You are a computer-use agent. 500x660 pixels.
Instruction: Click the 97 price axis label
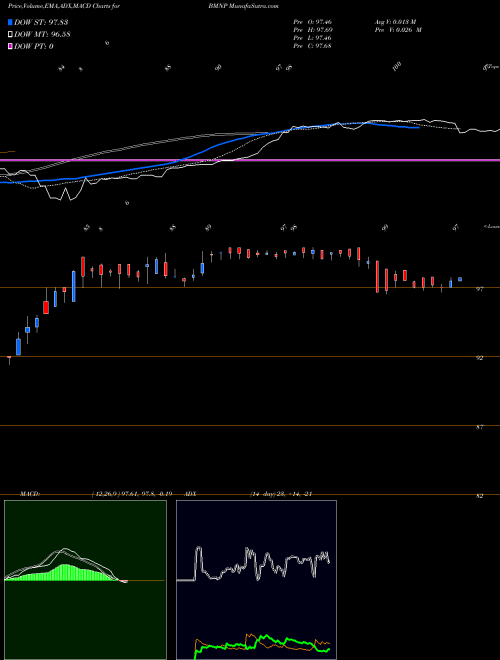pyautogui.click(x=480, y=289)
